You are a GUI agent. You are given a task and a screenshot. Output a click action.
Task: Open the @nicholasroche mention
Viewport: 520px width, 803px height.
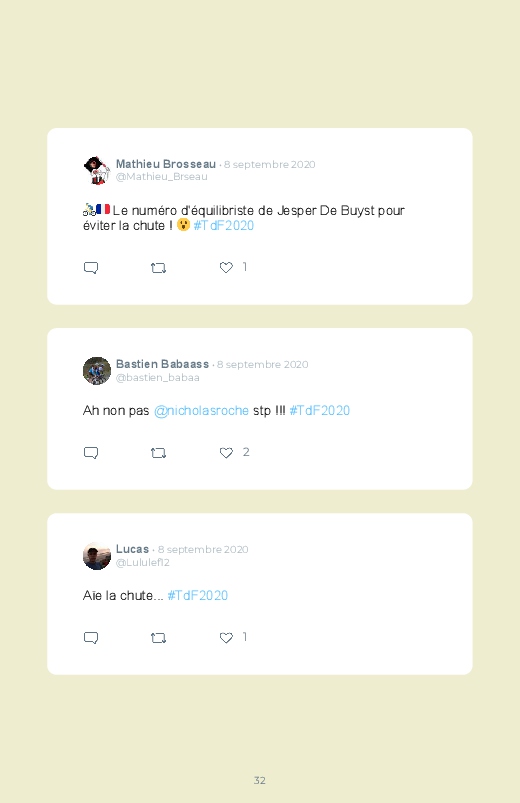(x=201, y=411)
